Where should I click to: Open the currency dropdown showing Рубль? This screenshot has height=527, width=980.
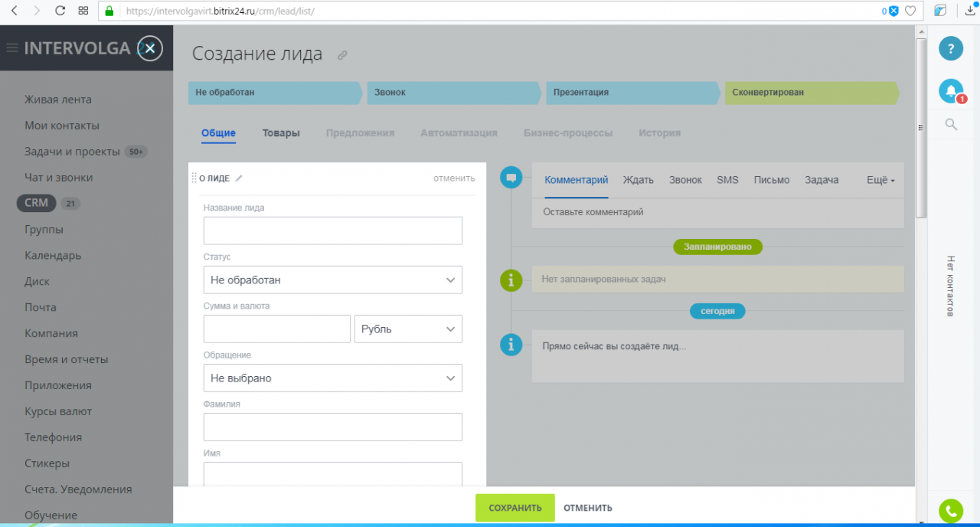[x=408, y=329]
